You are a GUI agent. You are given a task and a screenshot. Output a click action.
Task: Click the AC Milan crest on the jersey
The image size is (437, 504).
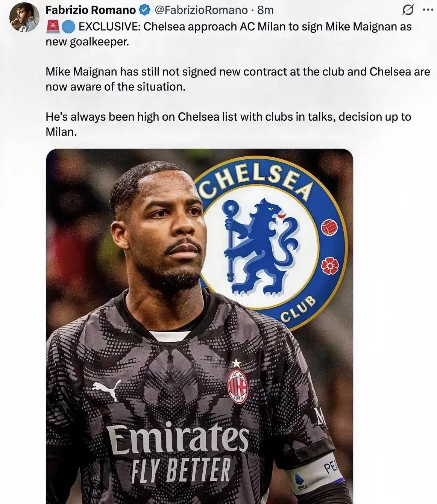(x=237, y=386)
